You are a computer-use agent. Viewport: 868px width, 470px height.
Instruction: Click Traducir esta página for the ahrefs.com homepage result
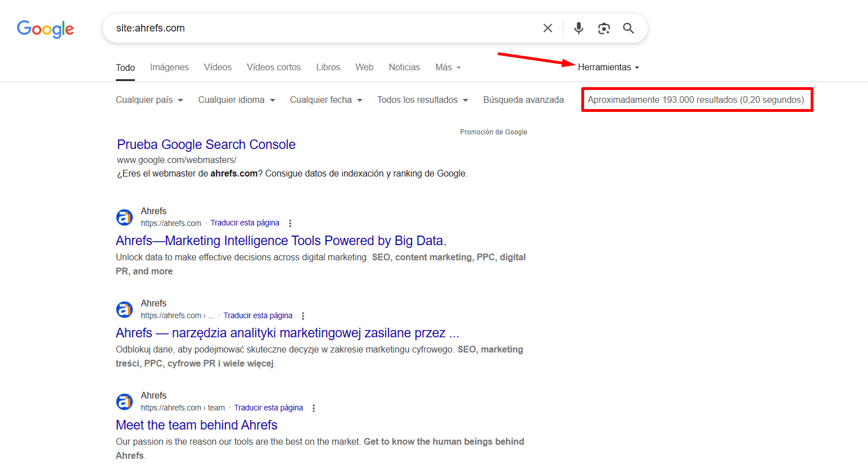point(245,223)
